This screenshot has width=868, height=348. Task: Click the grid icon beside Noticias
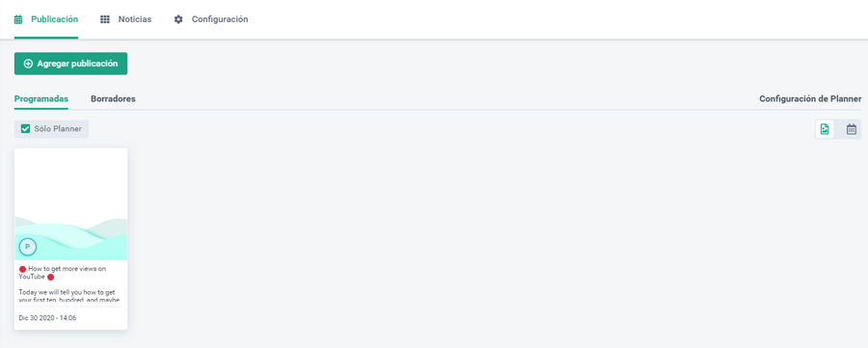tap(104, 19)
